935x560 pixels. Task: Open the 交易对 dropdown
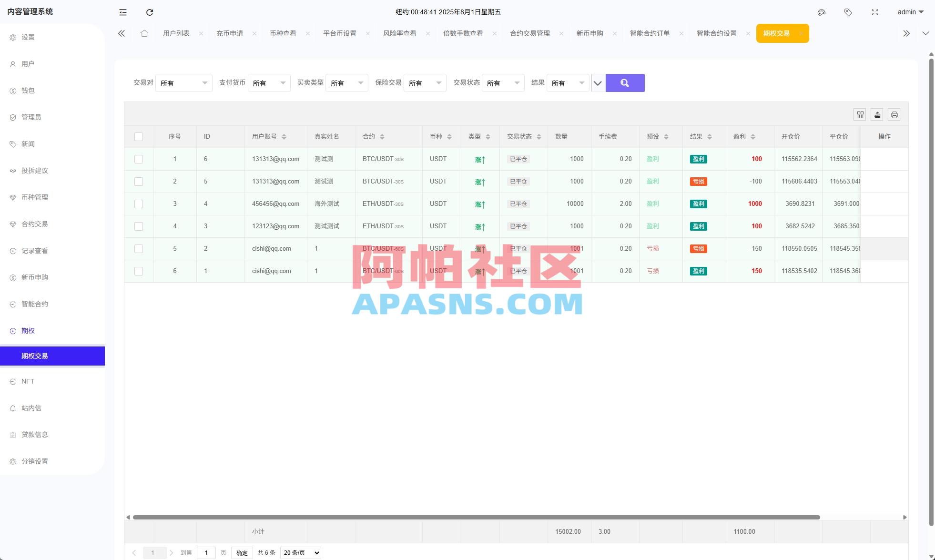tap(184, 83)
